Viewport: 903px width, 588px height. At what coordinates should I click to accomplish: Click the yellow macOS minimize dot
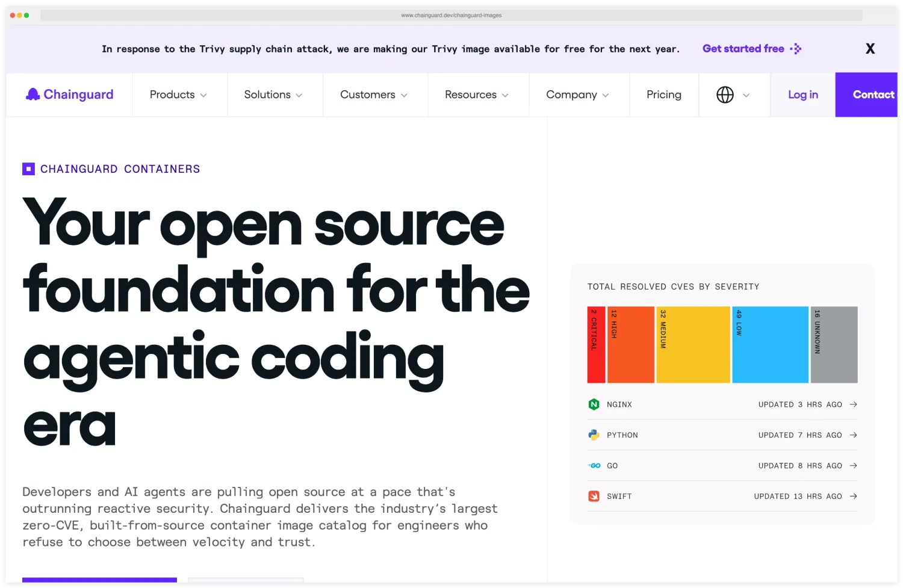(x=20, y=15)
